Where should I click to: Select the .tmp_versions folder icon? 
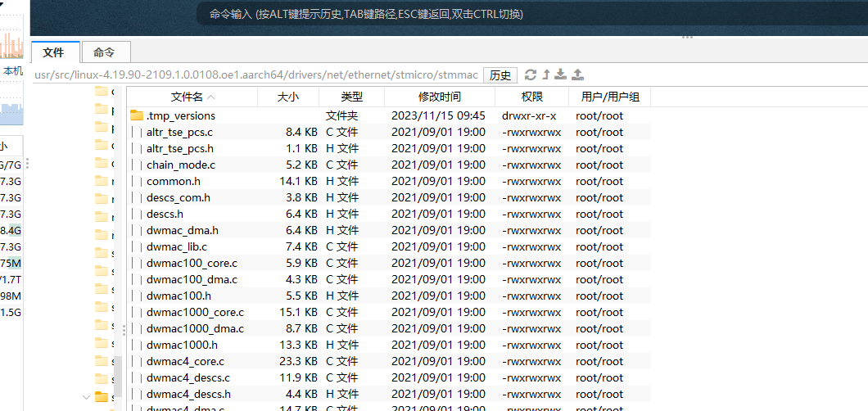click(137, 115)
